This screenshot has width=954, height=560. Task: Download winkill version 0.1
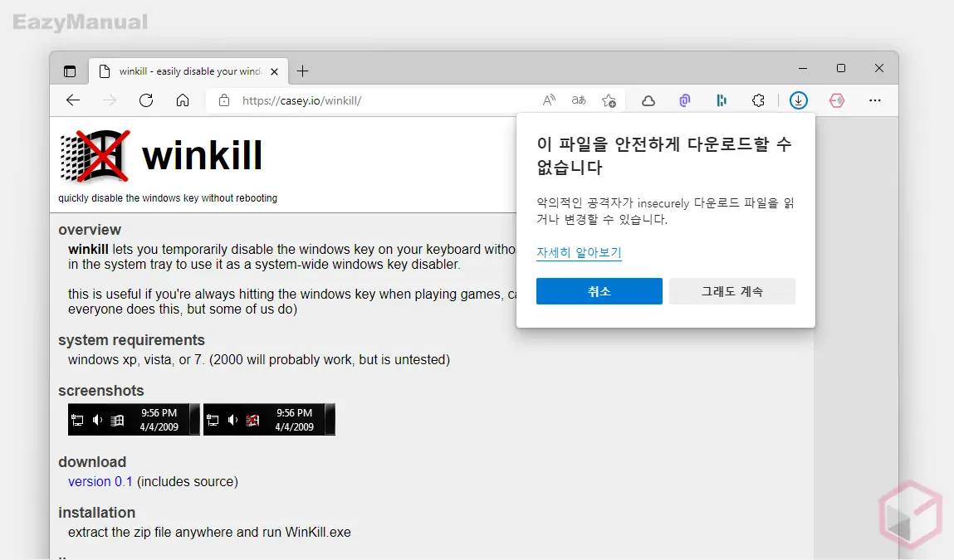click(100, 481)
